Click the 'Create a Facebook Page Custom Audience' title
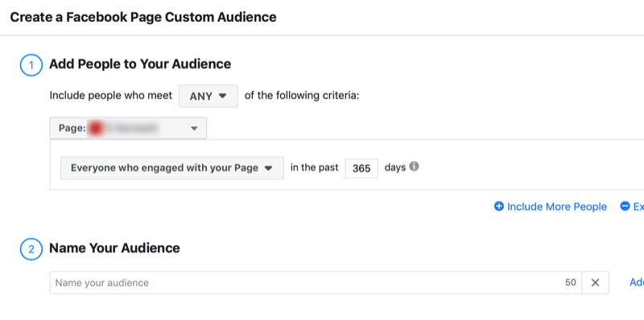 pyautogui.click(x=143, y=17)
